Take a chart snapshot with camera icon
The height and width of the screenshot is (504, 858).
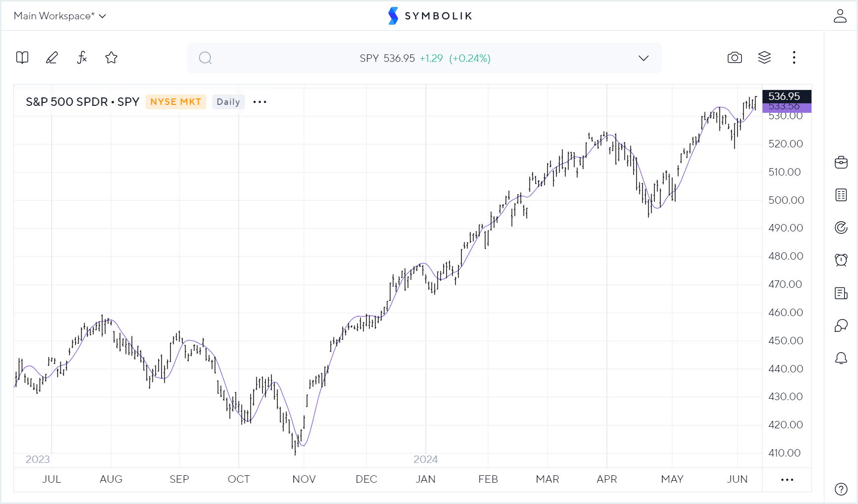pos(735,58)
